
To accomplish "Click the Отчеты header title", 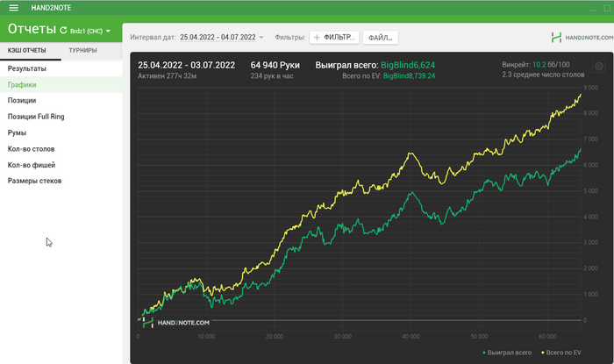I will [x=32, y=29].
